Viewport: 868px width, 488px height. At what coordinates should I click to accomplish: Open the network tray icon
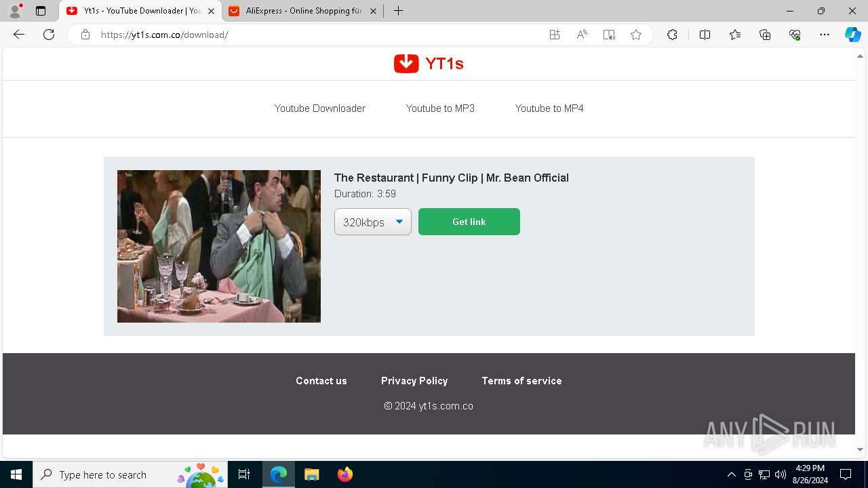pos(764,474)
